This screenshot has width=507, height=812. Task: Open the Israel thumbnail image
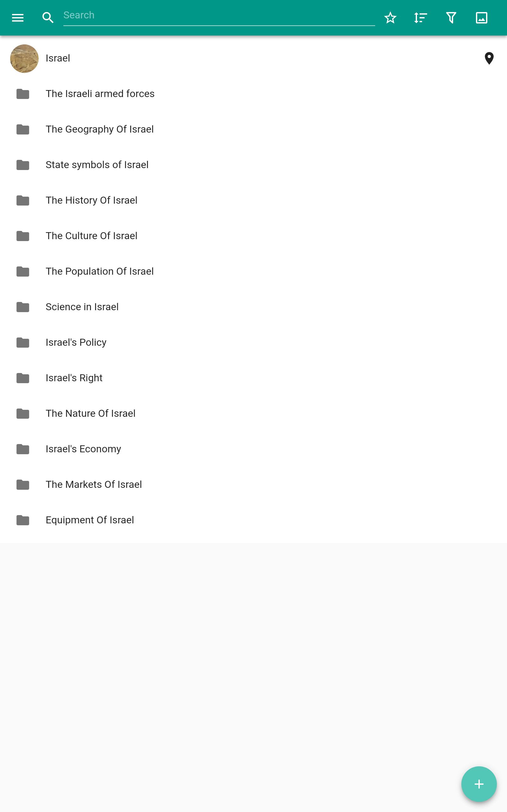[24, 58]
